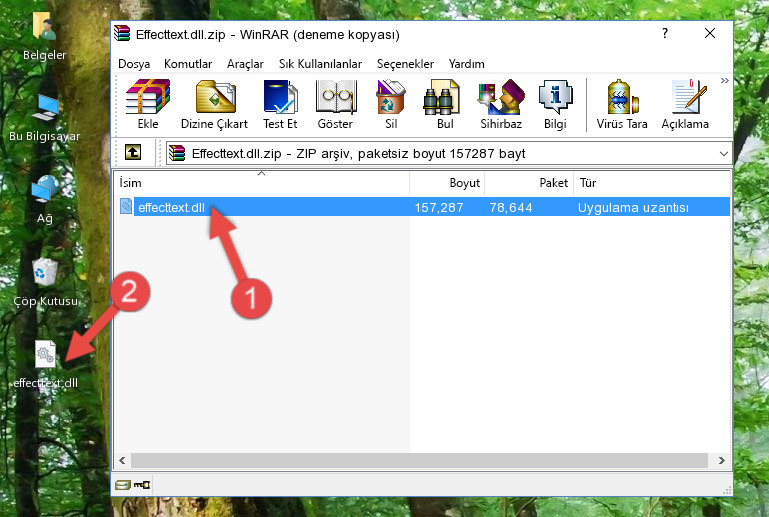The width and height of the screenshot is (769, 517).
Task: Open the Seçenekler menu
Action: (405, 64)
